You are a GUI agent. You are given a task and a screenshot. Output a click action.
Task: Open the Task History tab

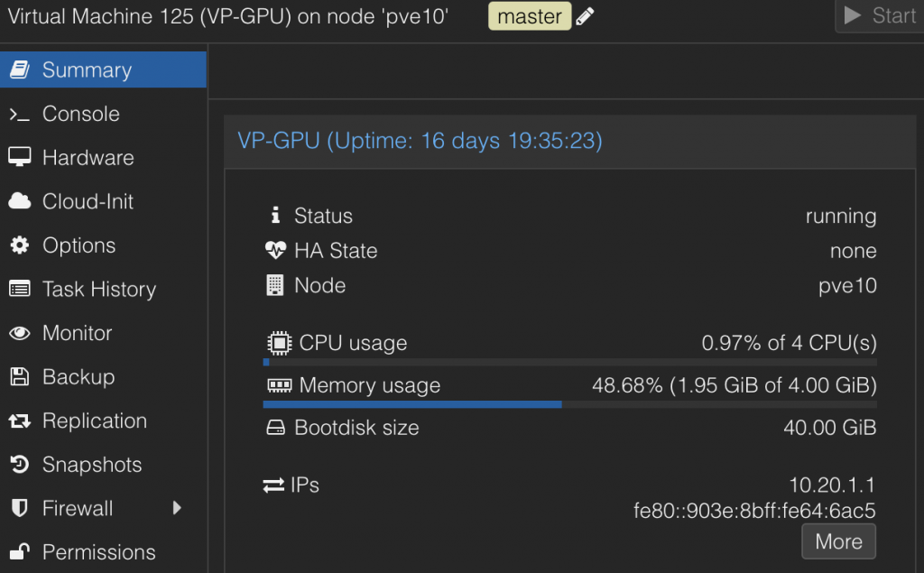(98, 290)
